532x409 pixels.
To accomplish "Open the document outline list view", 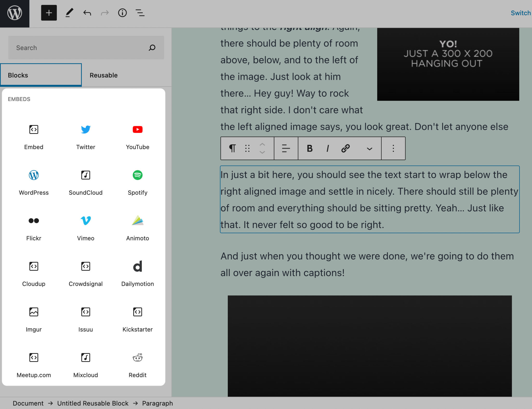I will click(140, 12).
